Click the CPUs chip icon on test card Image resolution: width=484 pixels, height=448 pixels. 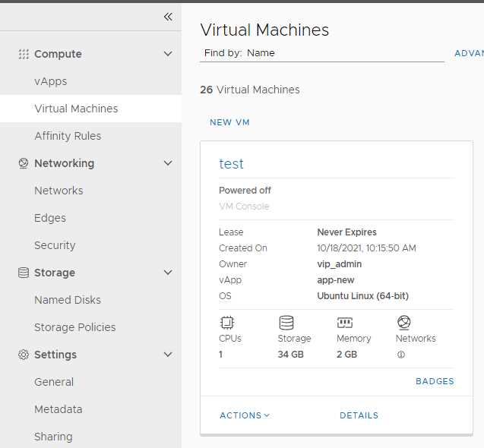227,323
